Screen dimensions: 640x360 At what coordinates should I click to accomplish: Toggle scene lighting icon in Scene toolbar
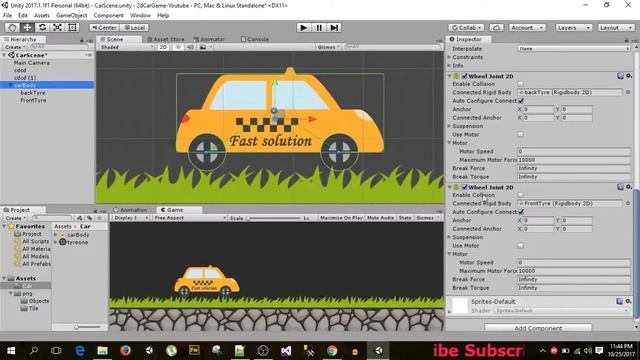pos(178,47)
